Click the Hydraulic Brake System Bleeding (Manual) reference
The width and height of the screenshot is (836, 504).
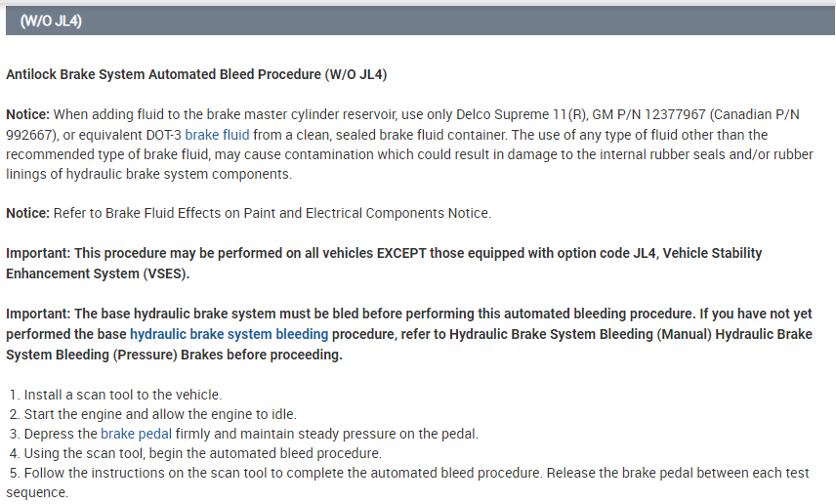[x=578, y=334]
